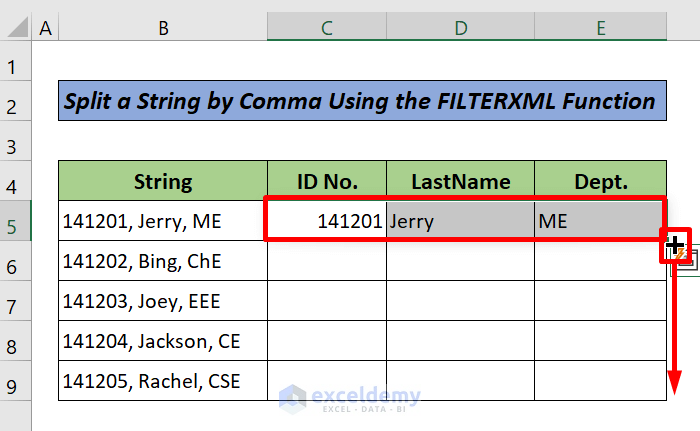
Task: Select column E header
Action: click(x=600, y=29)
